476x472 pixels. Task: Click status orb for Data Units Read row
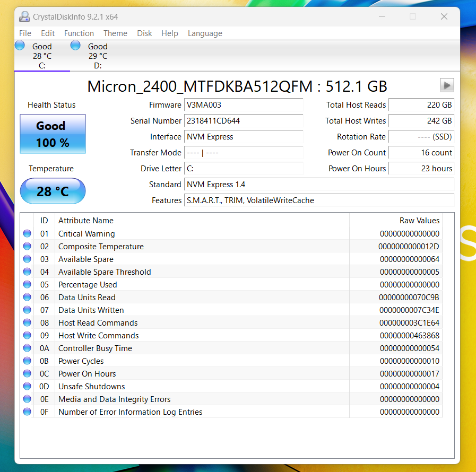(27, 297)
